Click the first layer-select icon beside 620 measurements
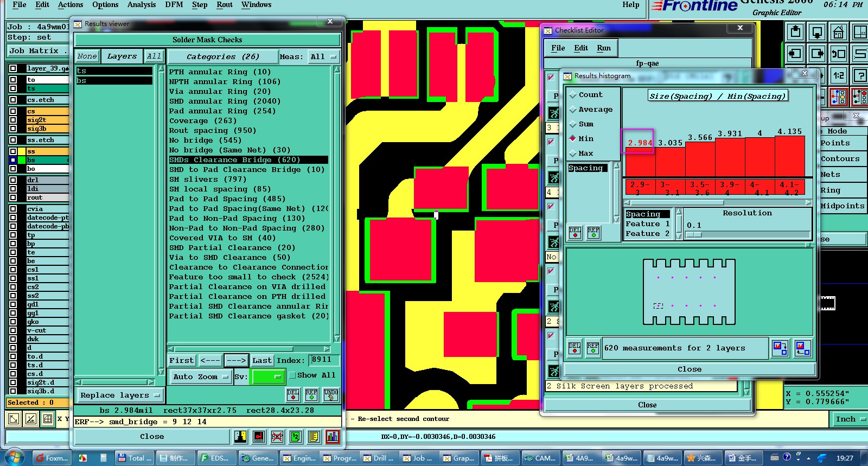868x466 pixels. (780, 348)
